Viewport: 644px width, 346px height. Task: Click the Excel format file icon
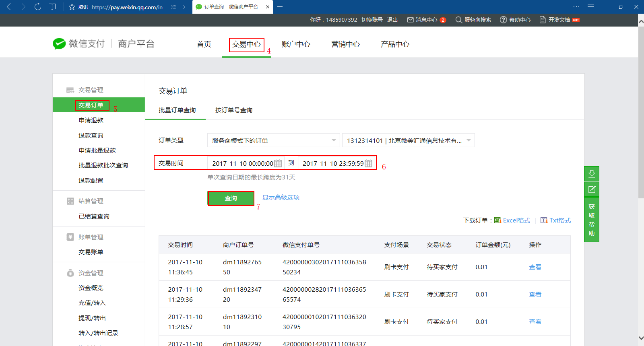[x=498, y=220]
